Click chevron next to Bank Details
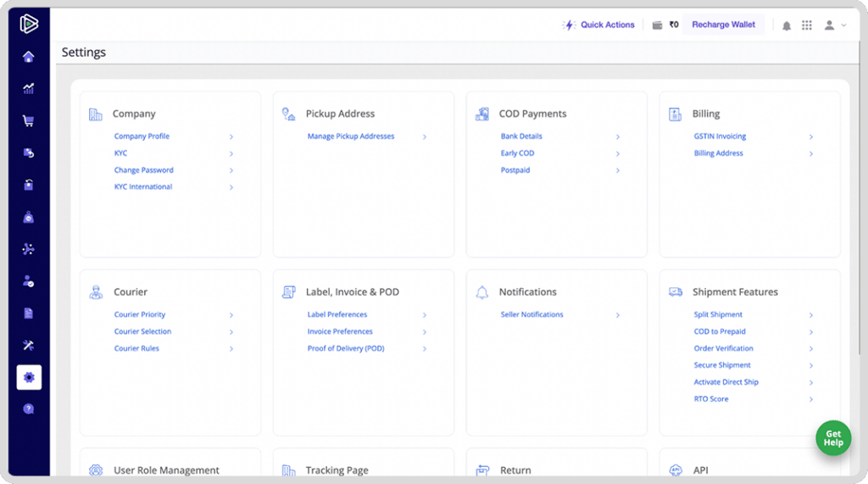The image size is (868, 484). [618, 136]
